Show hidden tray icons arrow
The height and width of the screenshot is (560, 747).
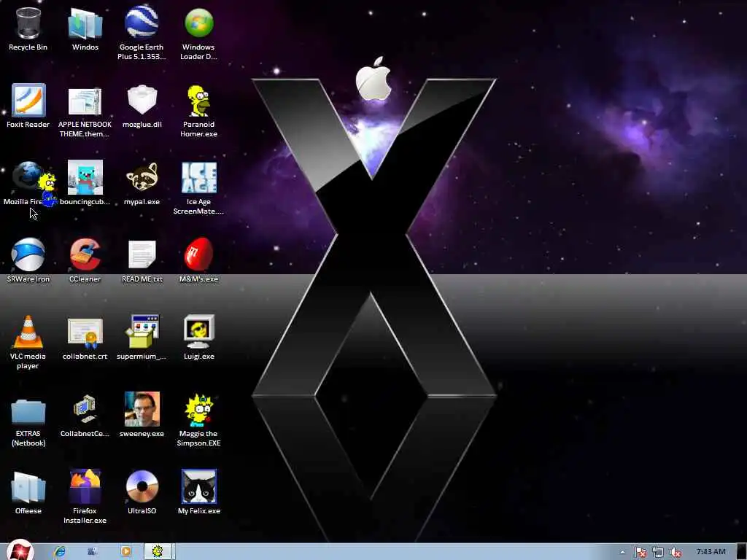(x=622, y=552)
